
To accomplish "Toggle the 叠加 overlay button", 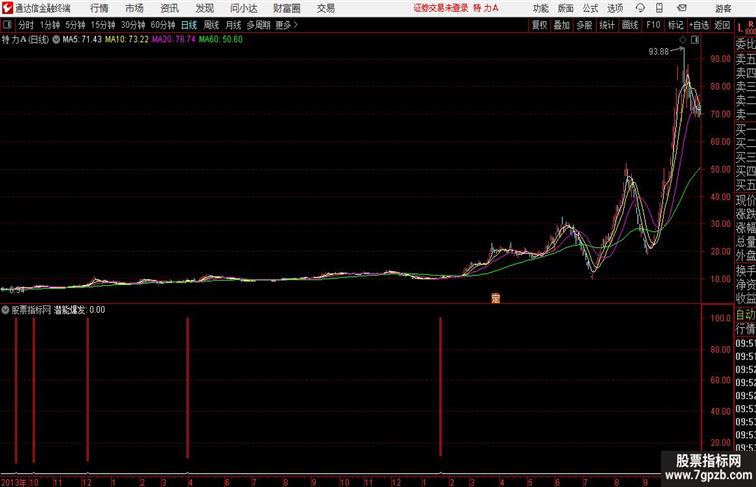I will [561, 25].
